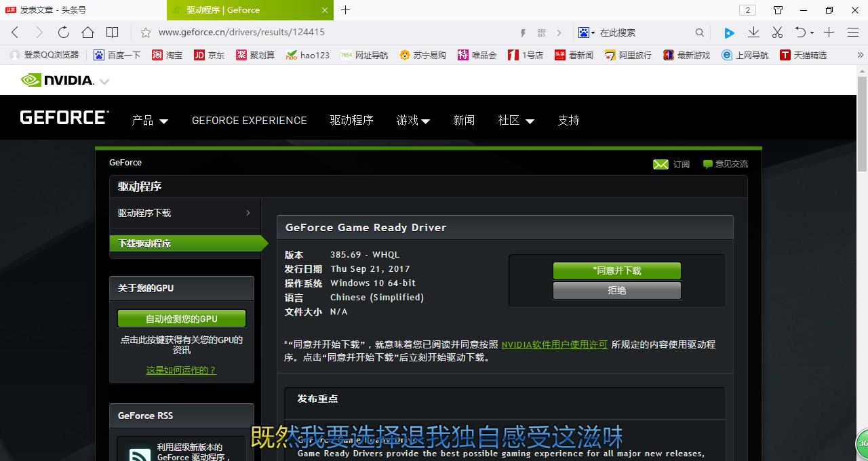Open the NVIDIA logo dropdown arrow
Image resolution: width=868 pixels, height=461 pixels.
coord(104,81)
